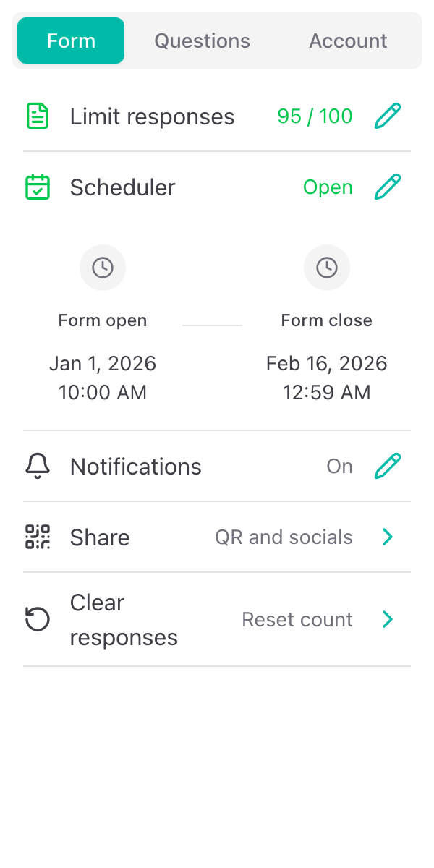Click the 95 / 100 response counter
The image size is (434, 868).
(314, 116)
